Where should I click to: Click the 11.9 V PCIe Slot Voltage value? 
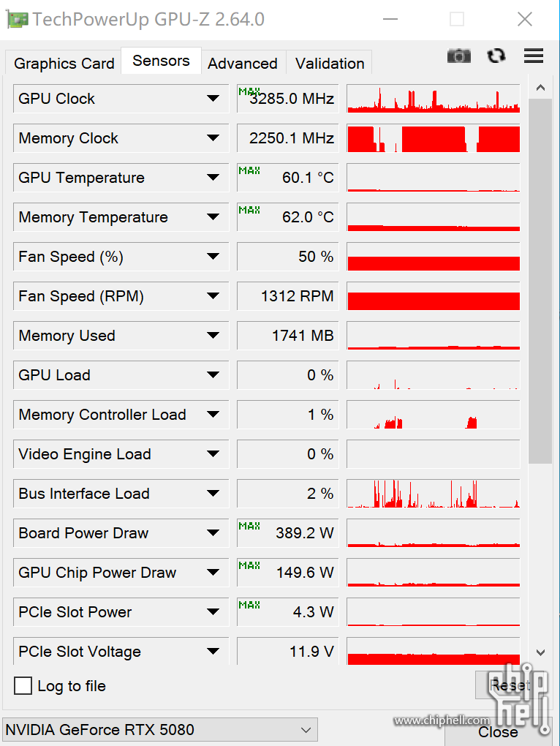click(287, 652)
